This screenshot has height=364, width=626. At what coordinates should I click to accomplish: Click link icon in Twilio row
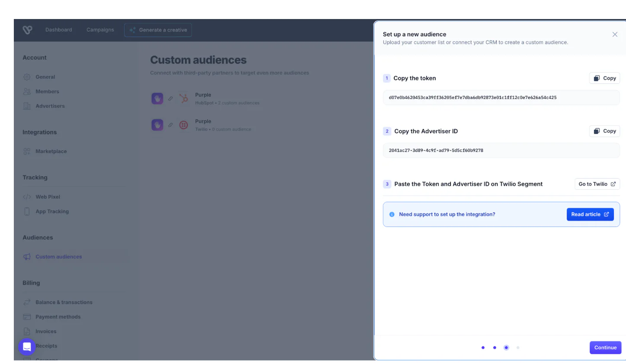[x=170, y=125]
